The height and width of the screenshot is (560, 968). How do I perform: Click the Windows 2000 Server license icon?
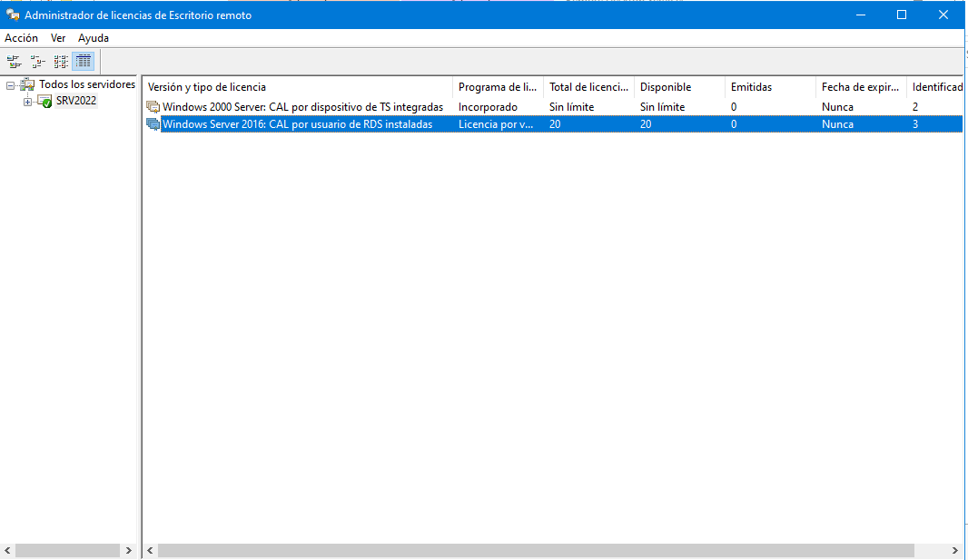click(153, 107)
